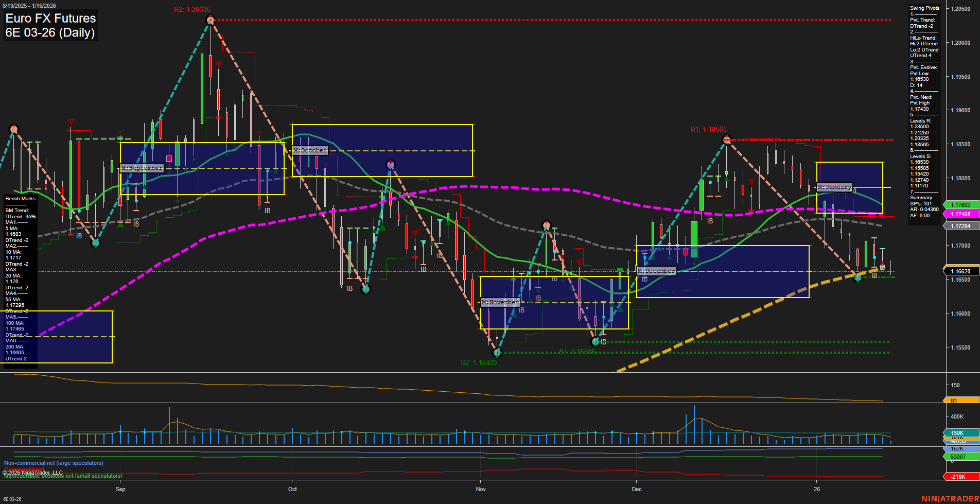Click the swing high circle marker at R2 peak
This screenshot has width=980, height=504.
tap(210, 20)
